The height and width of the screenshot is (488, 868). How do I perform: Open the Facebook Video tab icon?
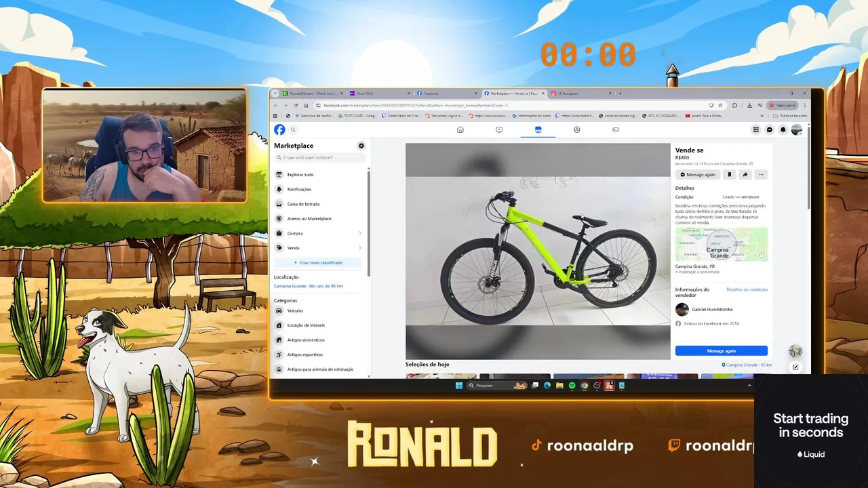(x=499, y=129)
